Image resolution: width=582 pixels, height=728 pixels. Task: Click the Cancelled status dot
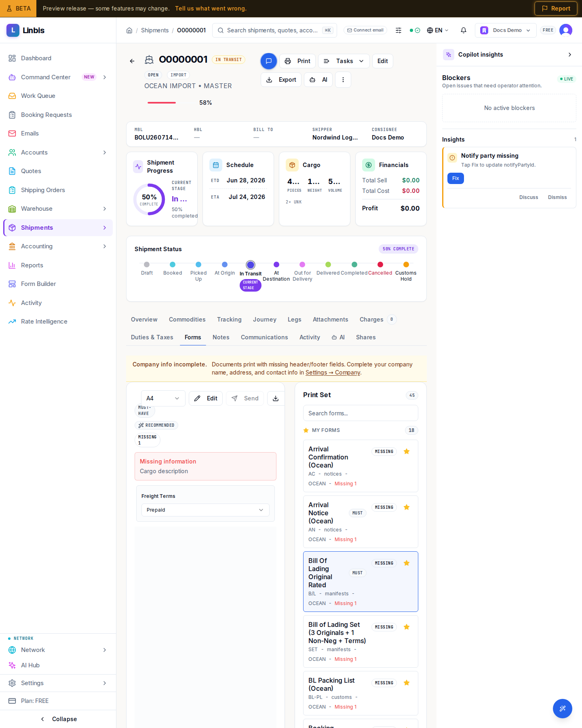(x=380, y=265)
